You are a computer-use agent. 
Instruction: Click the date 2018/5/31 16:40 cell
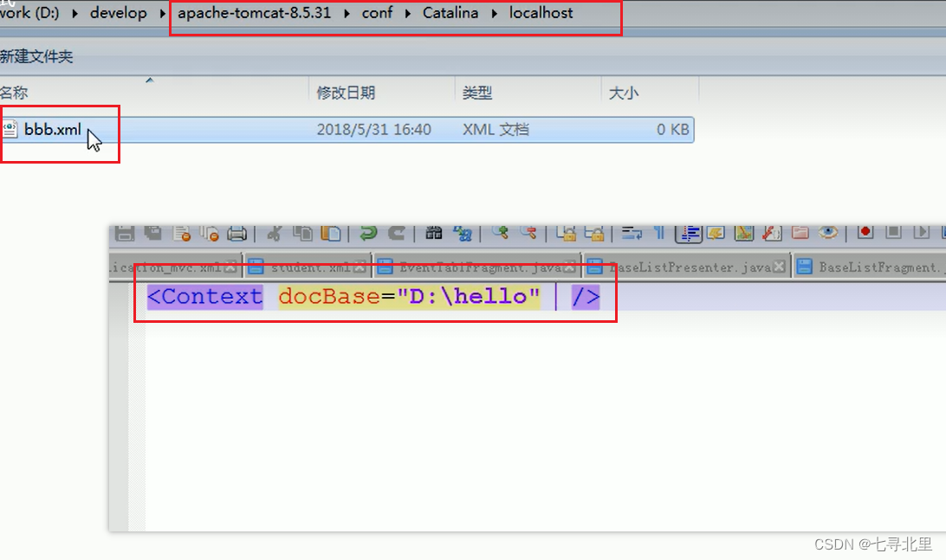coord(374,130)
